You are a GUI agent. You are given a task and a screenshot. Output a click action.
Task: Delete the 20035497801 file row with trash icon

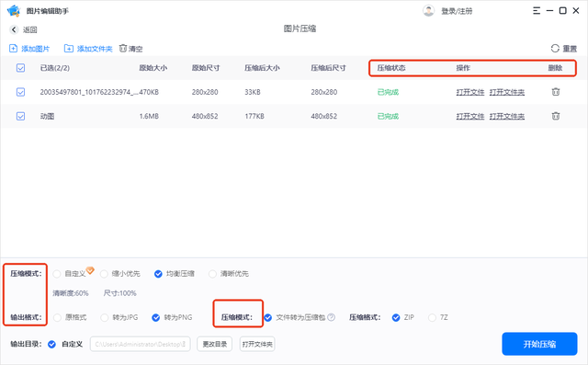pos(556,92)
